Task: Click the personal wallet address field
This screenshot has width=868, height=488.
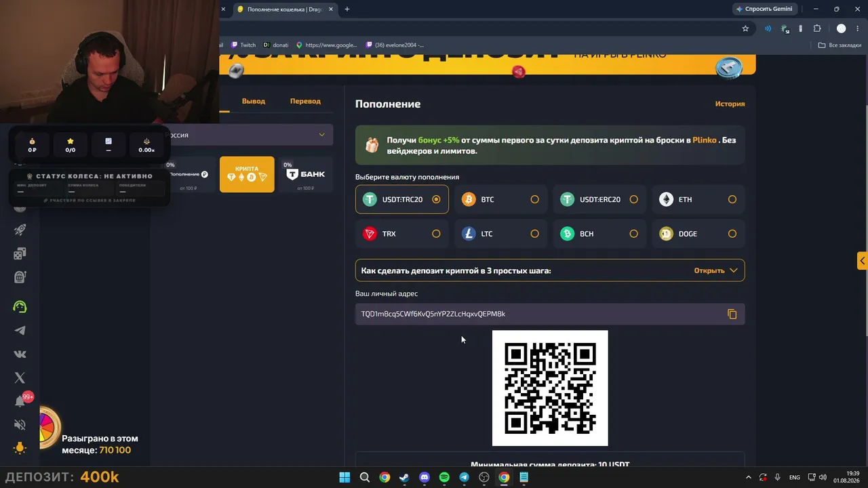Action: [550, 314]
